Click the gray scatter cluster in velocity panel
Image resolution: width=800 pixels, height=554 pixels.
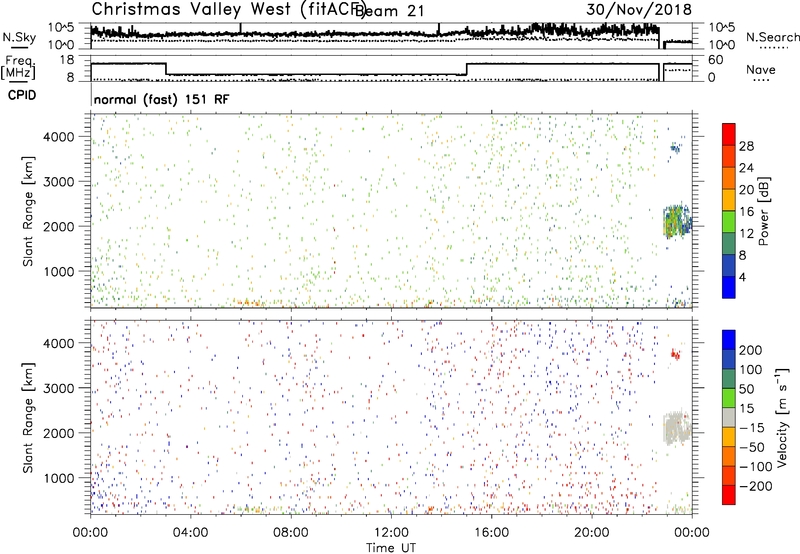(677, 427)
